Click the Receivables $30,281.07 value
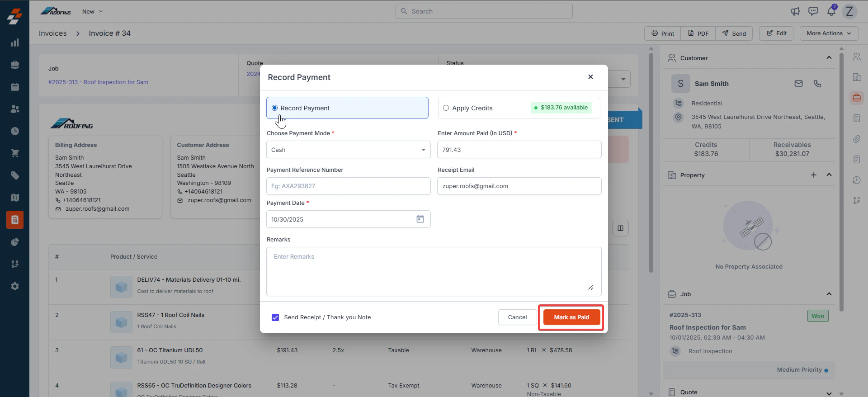Image resolution: width=868 pixels, height=397 pixels. pyautogui.click(x=792, y=154)
